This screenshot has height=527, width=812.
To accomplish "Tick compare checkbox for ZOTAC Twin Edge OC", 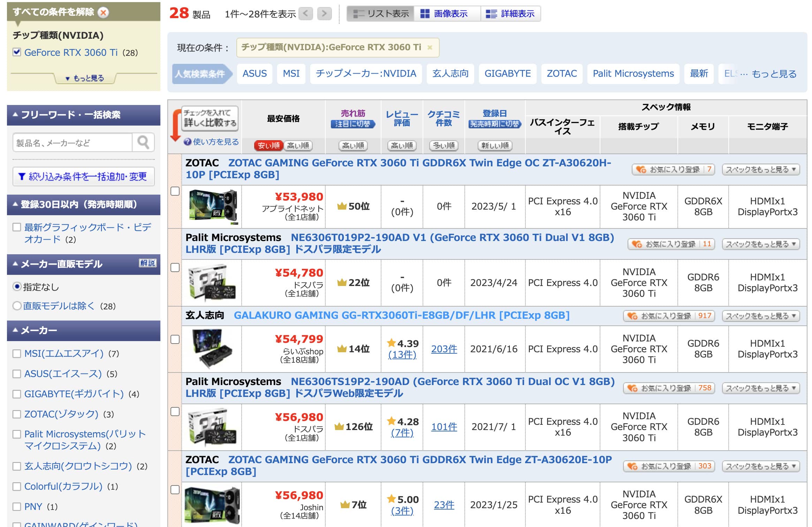I will 175,191.
